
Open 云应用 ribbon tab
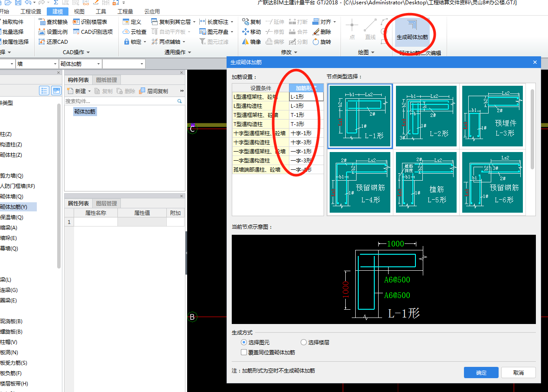point(152,12)
